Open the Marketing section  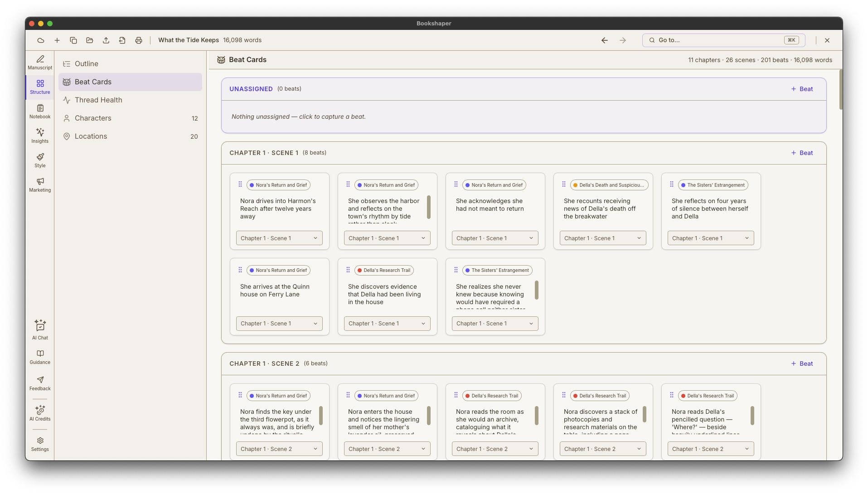tap(40, 185)
